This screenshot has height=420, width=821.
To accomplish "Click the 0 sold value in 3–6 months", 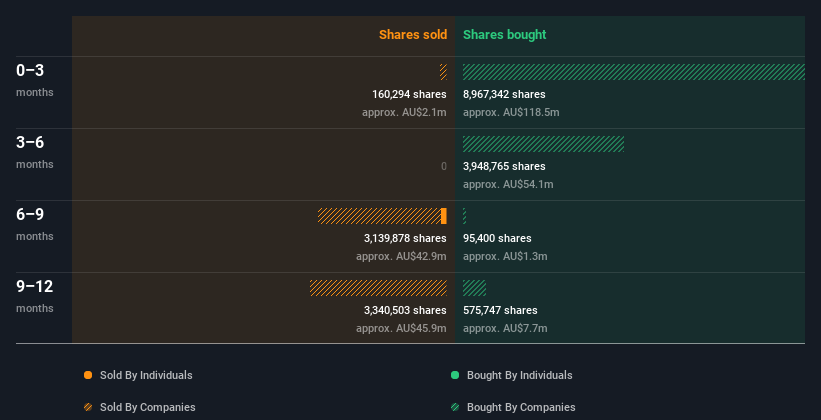I will pos(444,167).
